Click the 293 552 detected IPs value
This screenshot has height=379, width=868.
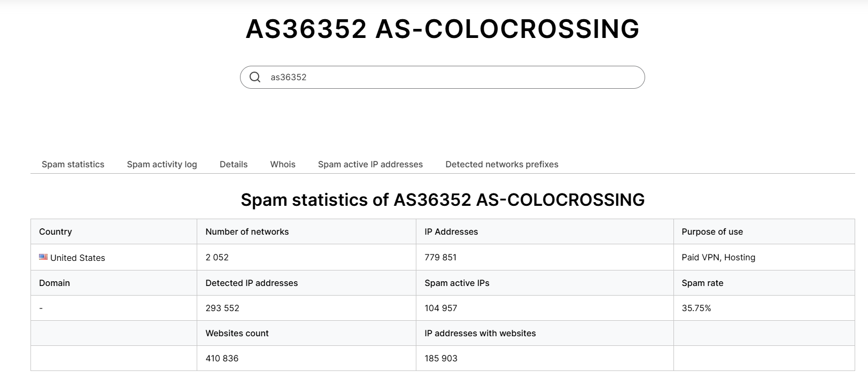tap(222, 308)
